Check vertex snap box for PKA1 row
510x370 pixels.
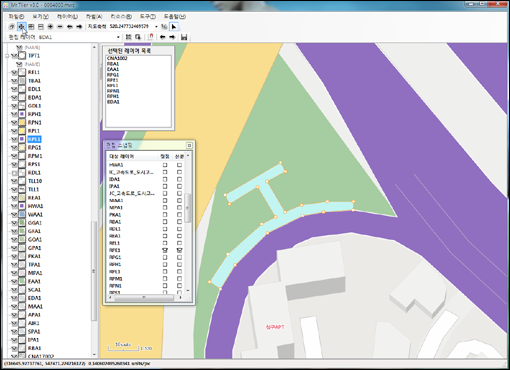pos(165,215)
